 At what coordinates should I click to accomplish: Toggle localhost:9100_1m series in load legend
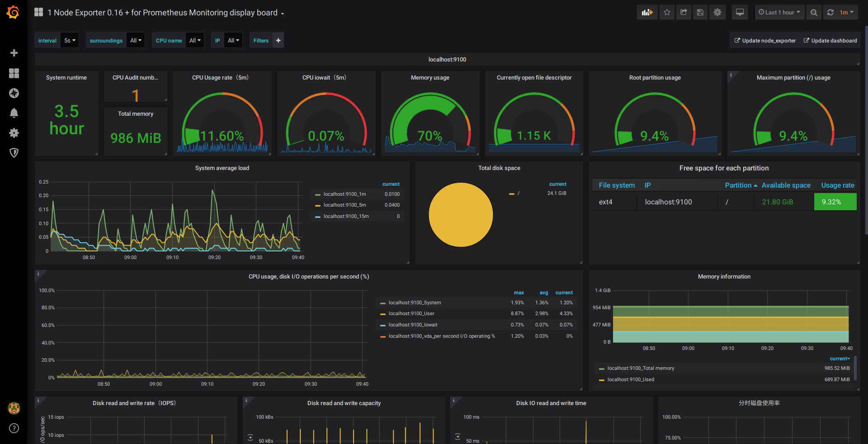344,194
